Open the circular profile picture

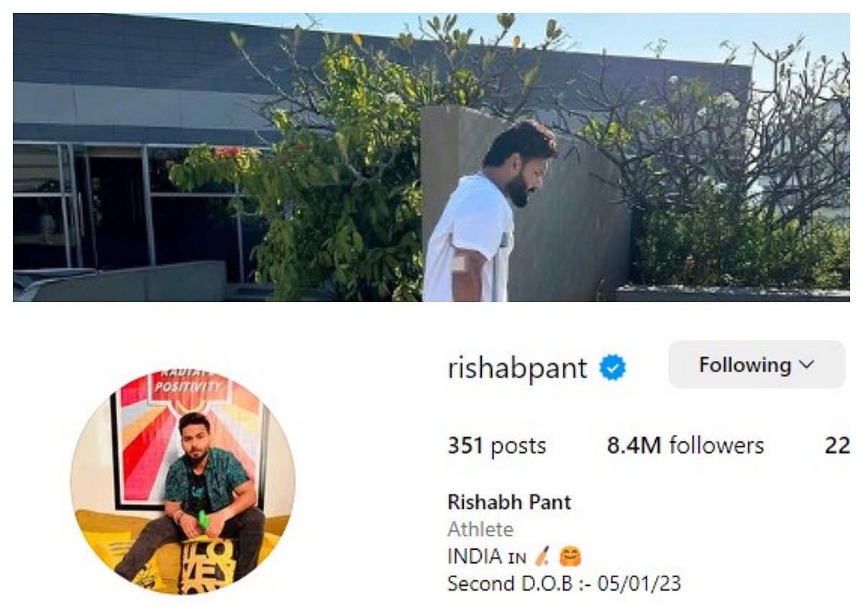pos(183,482)
